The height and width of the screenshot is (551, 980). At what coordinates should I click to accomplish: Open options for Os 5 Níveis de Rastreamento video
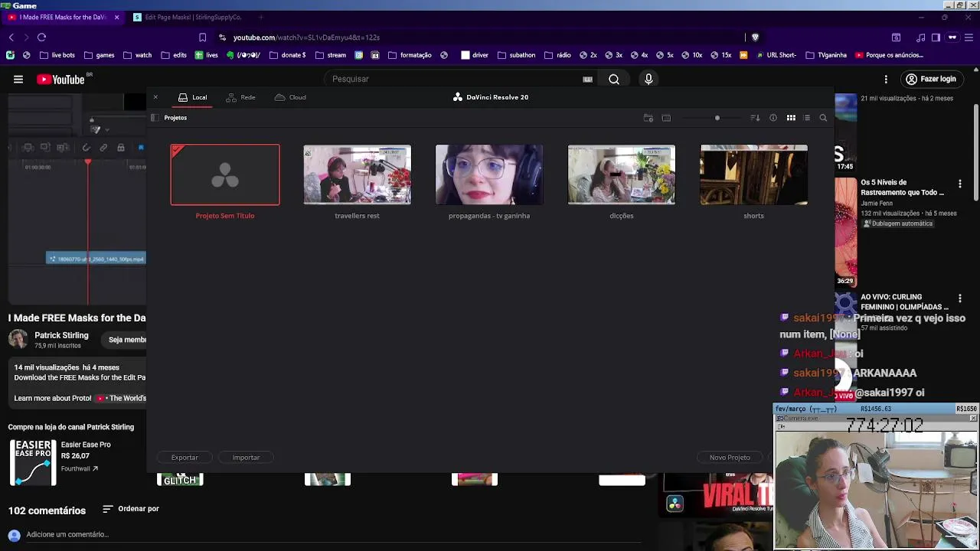(960, 184)
